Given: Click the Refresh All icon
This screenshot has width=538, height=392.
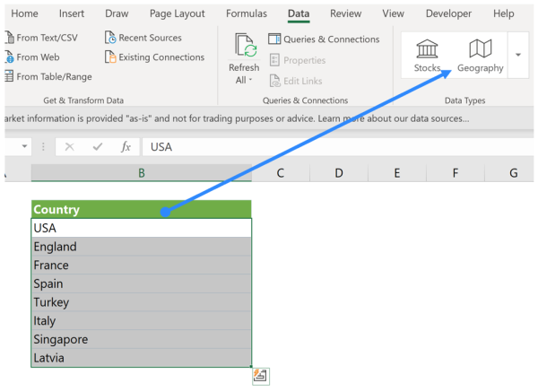Looking at the screenshot, I should point(243,47).
